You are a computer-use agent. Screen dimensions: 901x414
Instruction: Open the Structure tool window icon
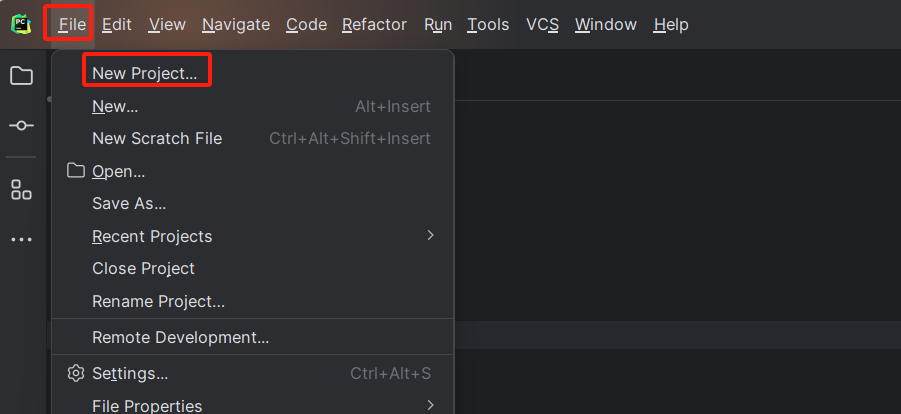click(x=21, y=190)
